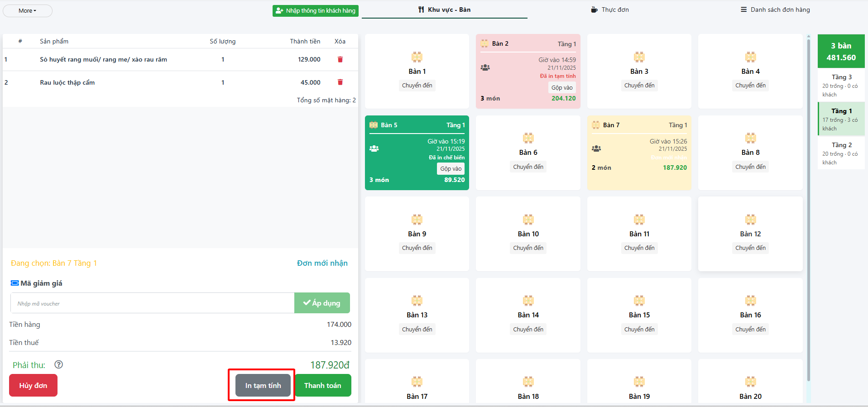
Task: Click the help icon beside Phải thu
Action: click(58, 364)
